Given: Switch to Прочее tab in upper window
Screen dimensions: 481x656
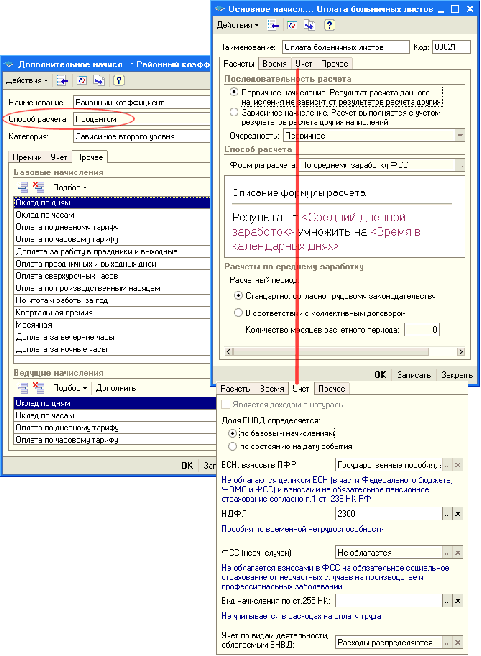Looking at the screenshot, I should click(335, 64).
